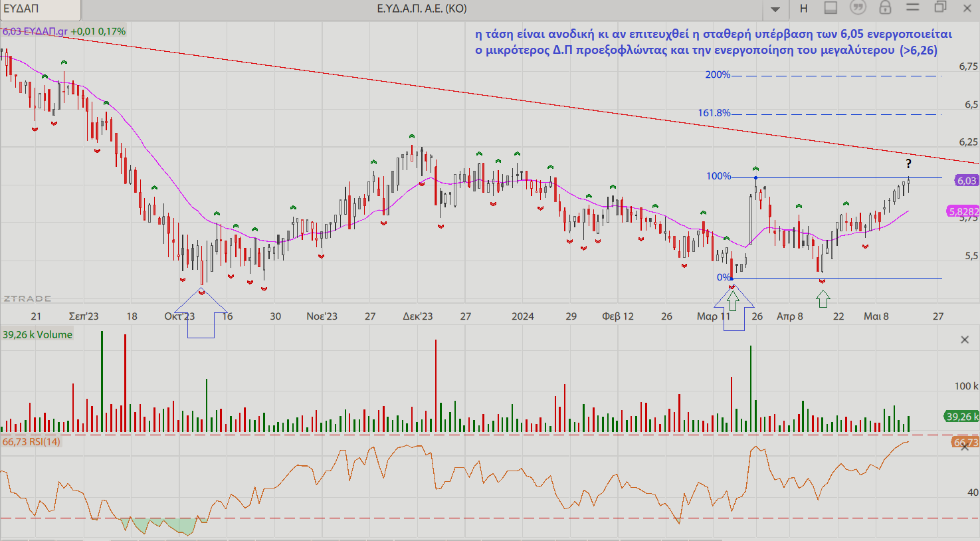Click the 5,8282 moving average tag
The image size is (980, 541).
tap(963, 211)
